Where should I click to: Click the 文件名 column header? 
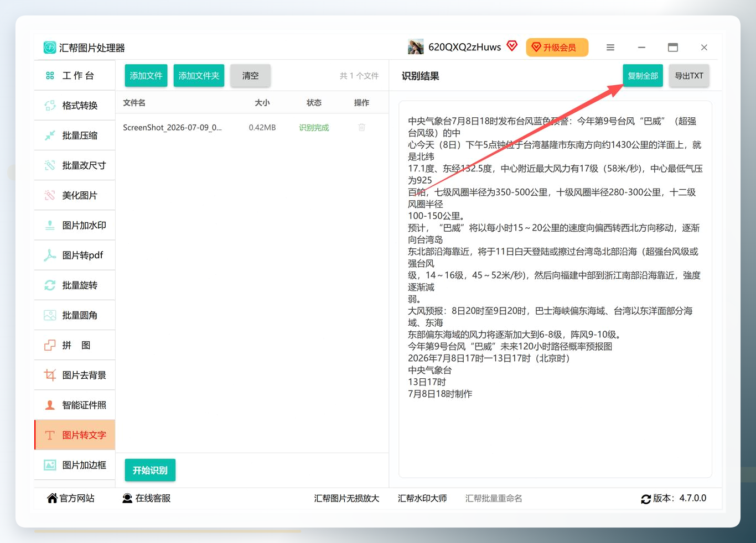coord(134,103)
